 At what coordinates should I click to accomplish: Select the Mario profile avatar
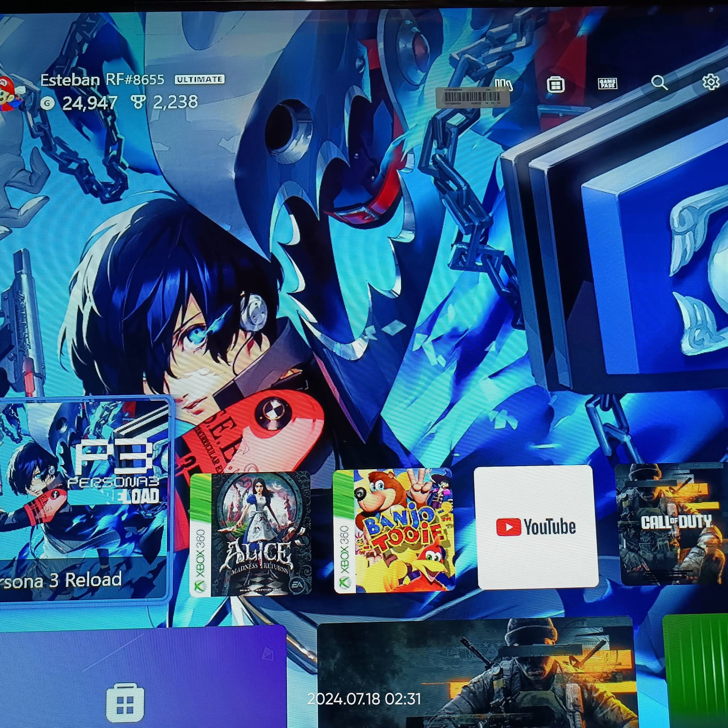pyautogui.click(x=10, y=92)
